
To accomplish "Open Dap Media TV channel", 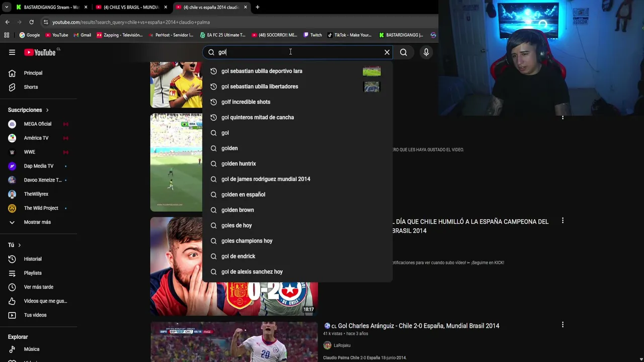I will (x=38, y=166).
